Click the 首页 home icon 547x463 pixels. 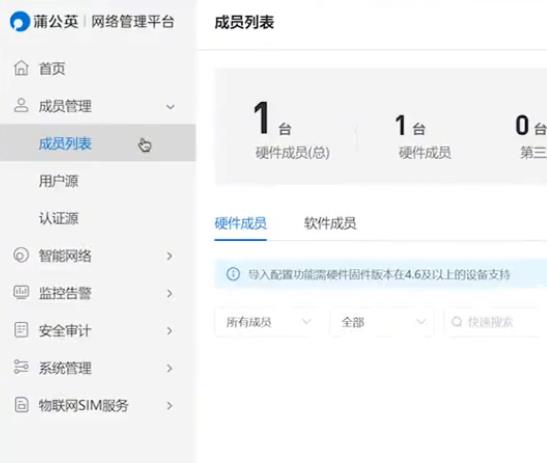tap(21, 68)
